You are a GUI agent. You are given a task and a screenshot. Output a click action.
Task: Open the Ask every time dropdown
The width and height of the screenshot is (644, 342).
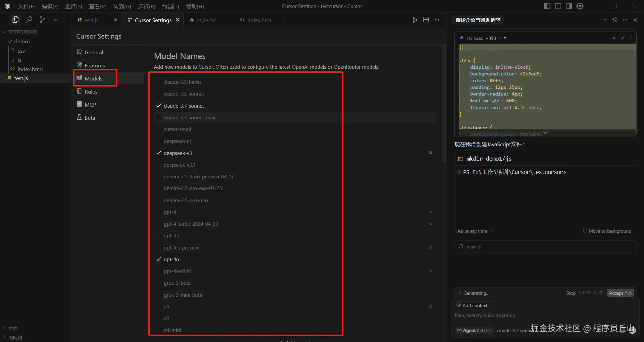(475, 231)
